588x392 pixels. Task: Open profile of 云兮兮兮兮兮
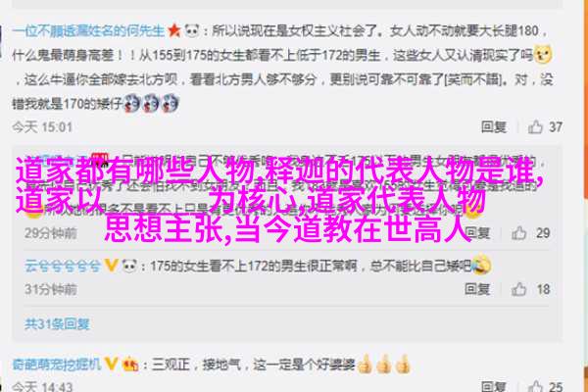point(63,266)
